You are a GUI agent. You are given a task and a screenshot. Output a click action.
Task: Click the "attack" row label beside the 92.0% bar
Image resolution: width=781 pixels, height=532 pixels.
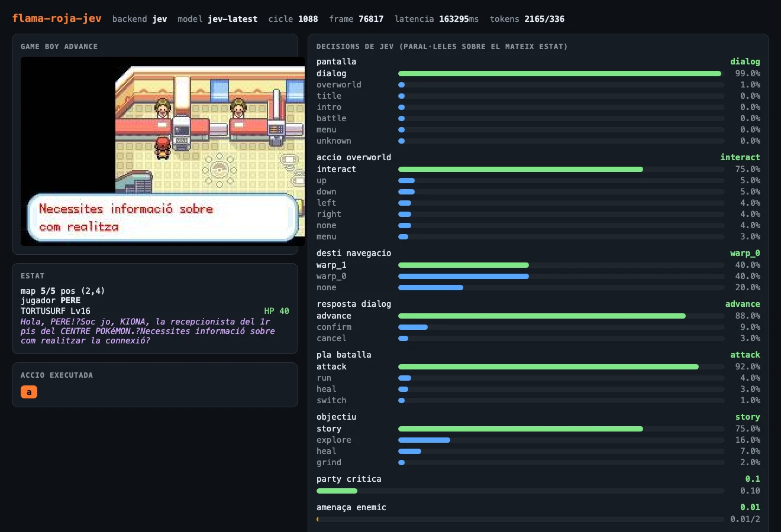[331, 366]
